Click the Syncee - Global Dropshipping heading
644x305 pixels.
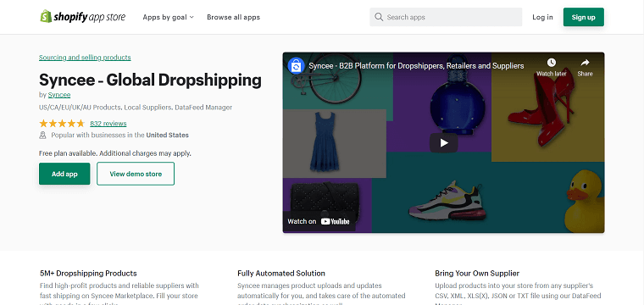click(150, 80)
